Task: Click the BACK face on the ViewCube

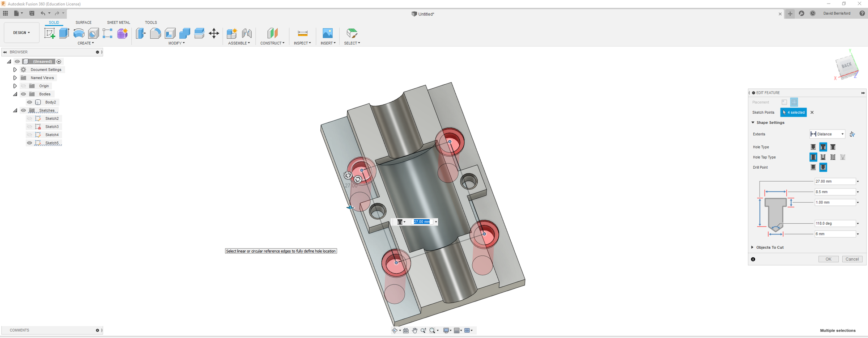Action: [847, 66]
